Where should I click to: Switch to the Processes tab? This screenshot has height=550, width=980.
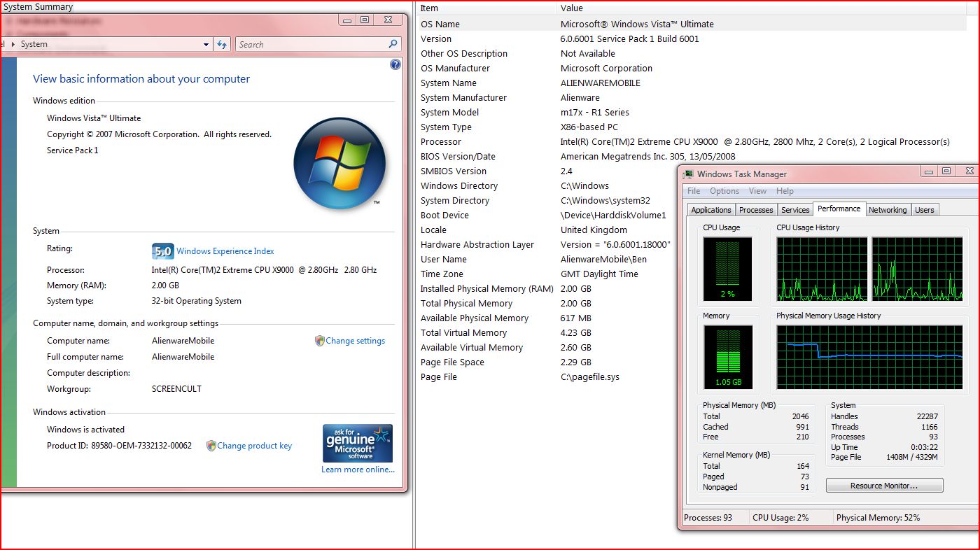click(x=756, y=210)
